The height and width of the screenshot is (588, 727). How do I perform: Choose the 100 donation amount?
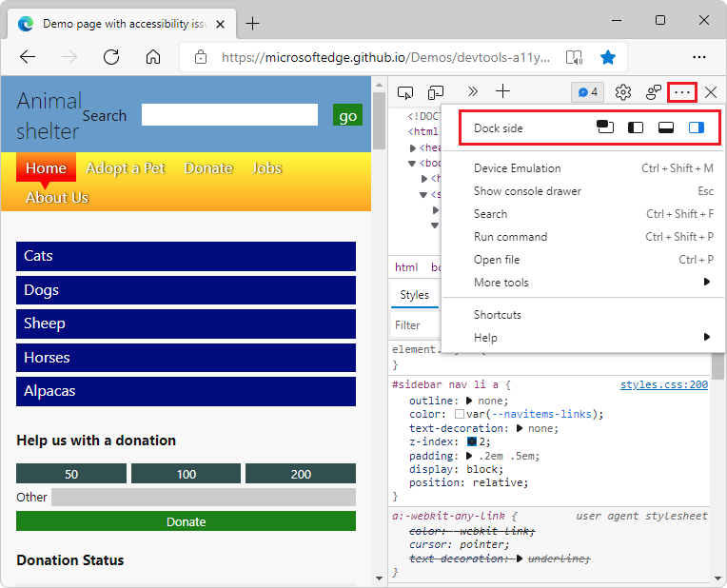(186, 474)
